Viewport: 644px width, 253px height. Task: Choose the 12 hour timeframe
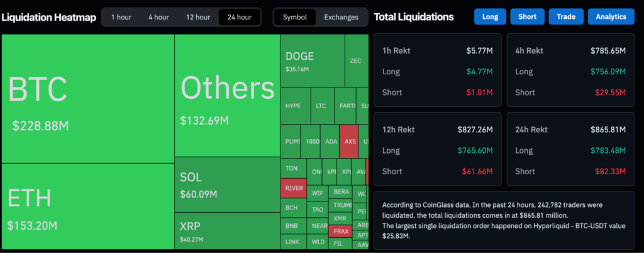pyautogui.click(x=198, y=17)
